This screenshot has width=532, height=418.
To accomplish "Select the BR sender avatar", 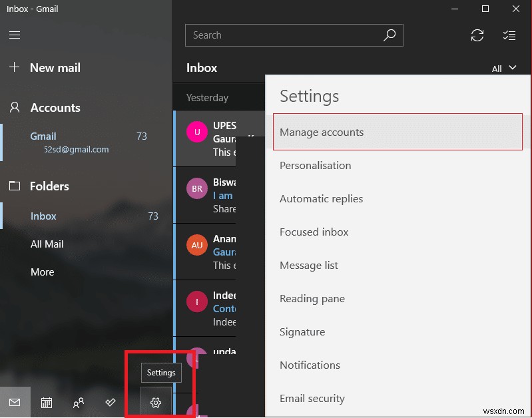I will point(197,188).
